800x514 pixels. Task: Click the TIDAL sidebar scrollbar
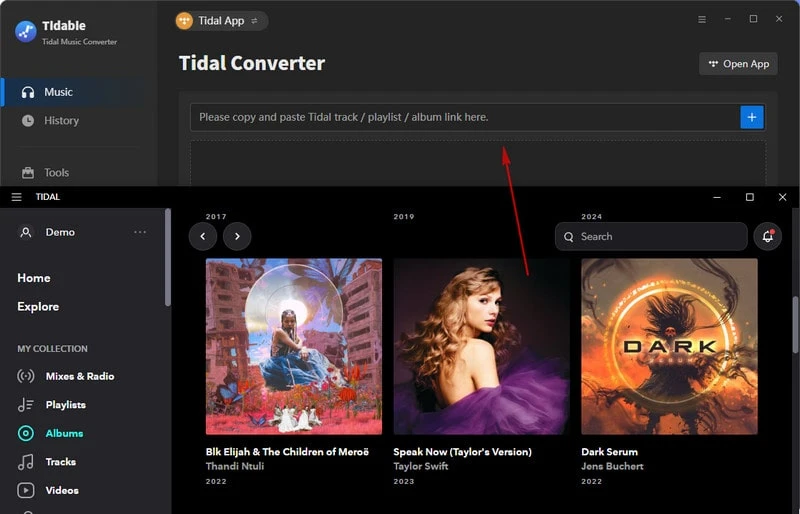168,258
